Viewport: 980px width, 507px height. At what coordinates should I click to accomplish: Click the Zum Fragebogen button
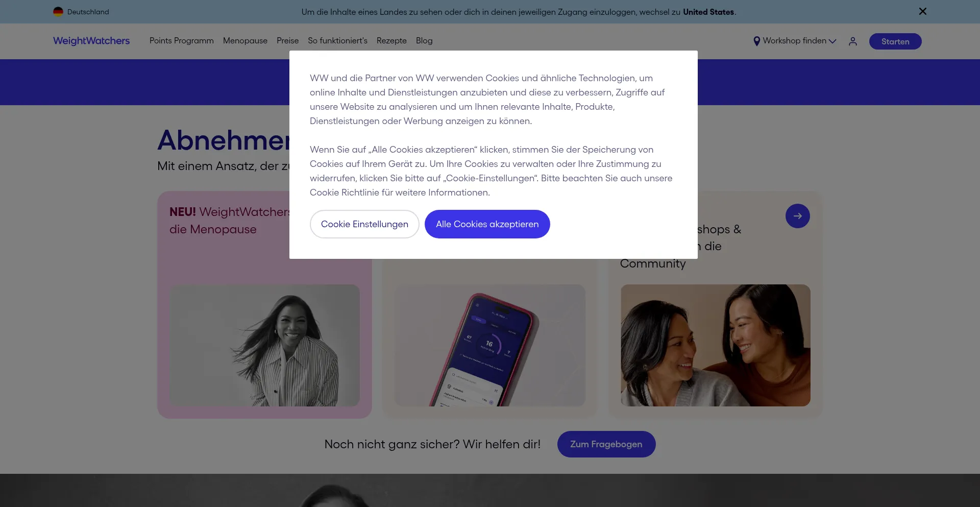606,444
